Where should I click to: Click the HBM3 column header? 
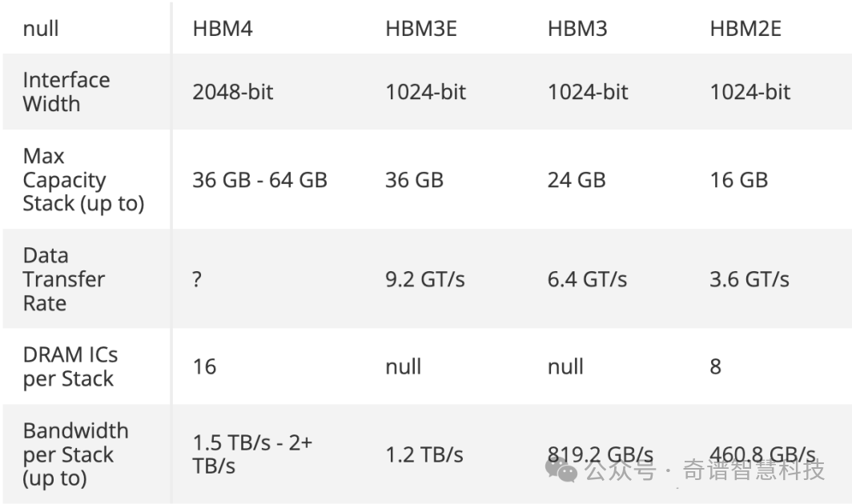577,29
